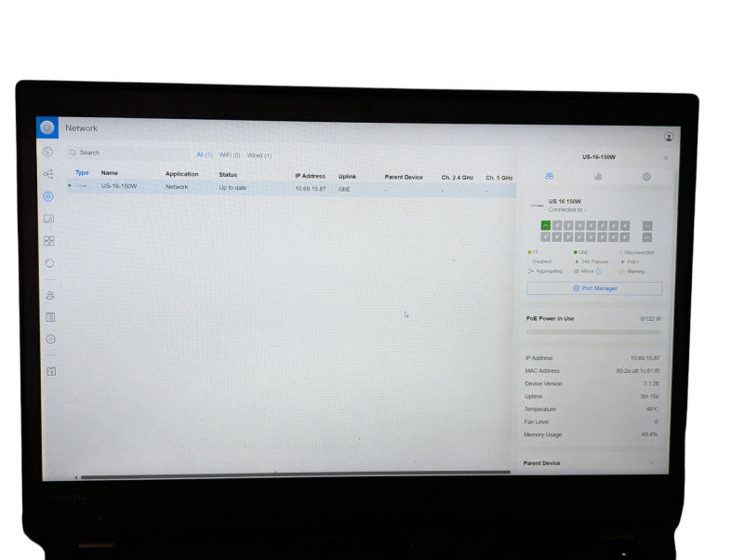Viewport: 744px width, 560px height.
Task: Click the switch type icon in US-16-150W row
Action: pyautogui.click(x=82, y=186)
